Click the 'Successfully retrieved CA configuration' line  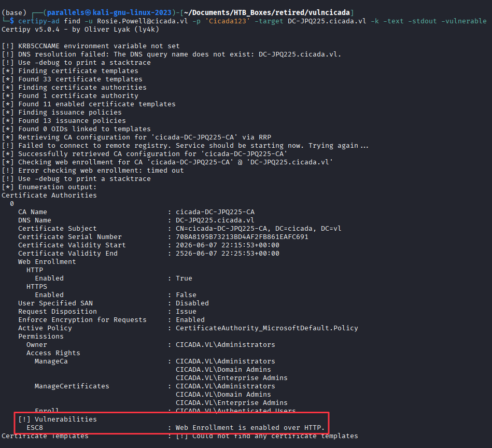click(144, 154)
